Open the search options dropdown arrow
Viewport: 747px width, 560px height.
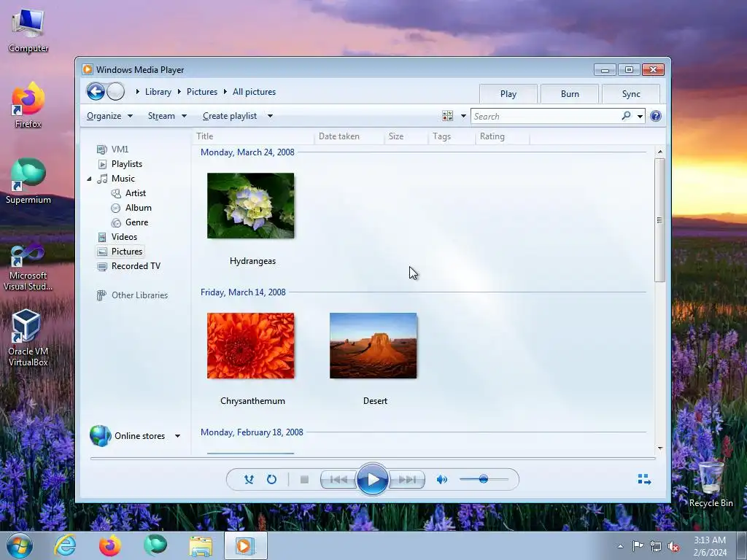click(x=640, y=116)
